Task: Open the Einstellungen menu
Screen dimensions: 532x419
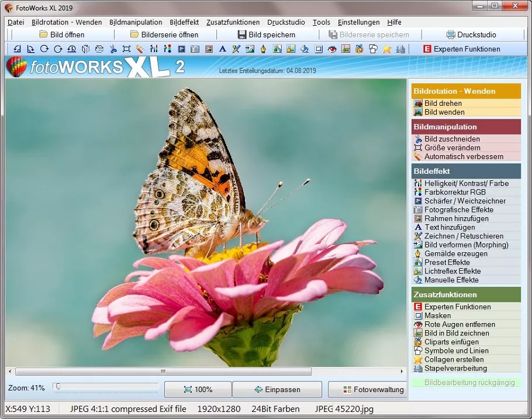Action: point(358,22)
